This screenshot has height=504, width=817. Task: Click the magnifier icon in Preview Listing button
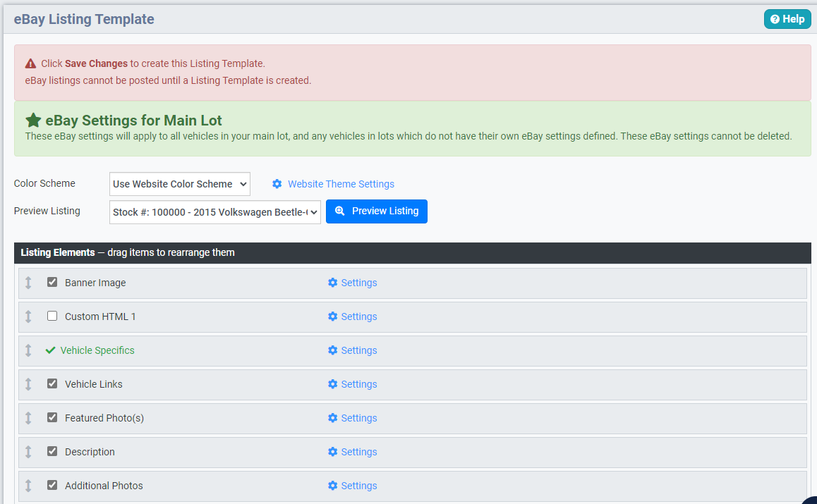(340, 211)
